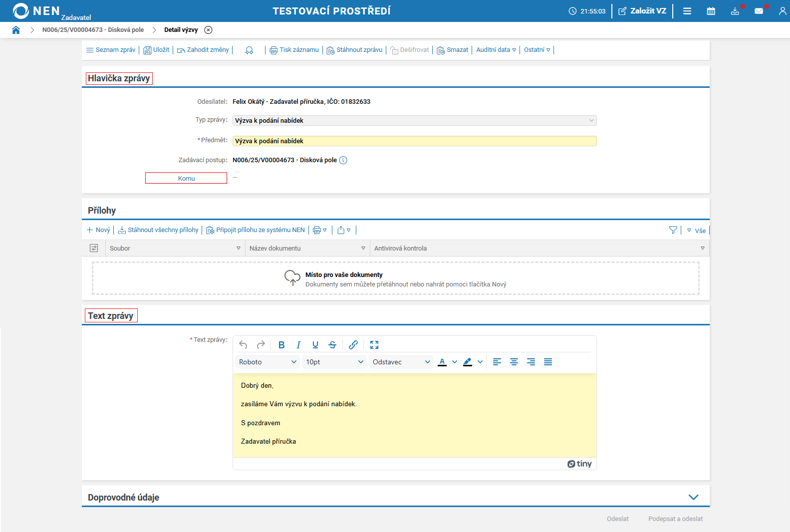This screenshot has height=532, width=790.
Task: Click the info icon next to Disková pole
Action: 343,160
